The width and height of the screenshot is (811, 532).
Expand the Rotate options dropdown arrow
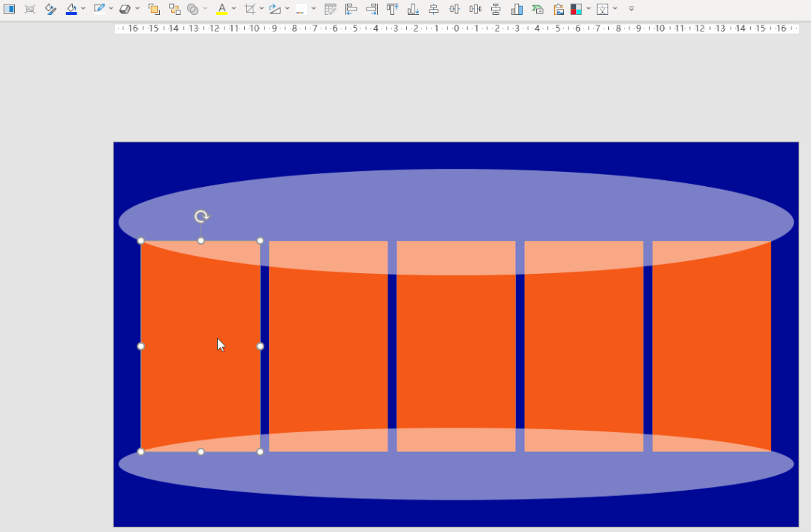point(288,9)
